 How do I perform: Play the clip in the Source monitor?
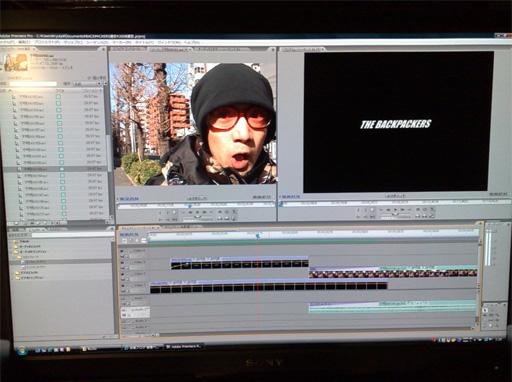pos(197,212)
